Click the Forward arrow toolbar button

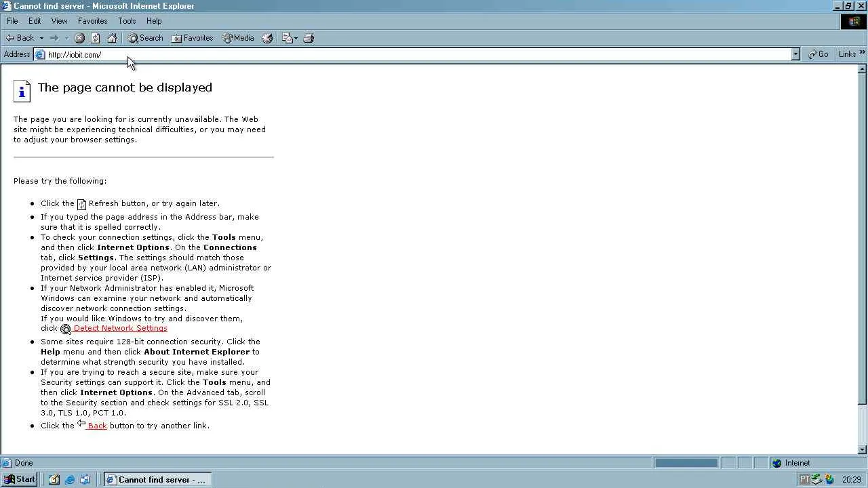click(x=54, y=38)
